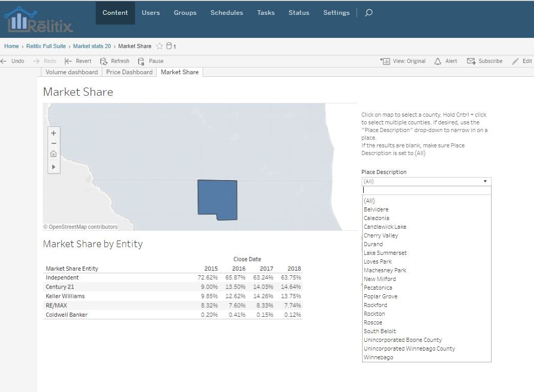Select Roscoe from the place list
The height and width of the screenshot is (392, 534).
click(x=373, y=322)
